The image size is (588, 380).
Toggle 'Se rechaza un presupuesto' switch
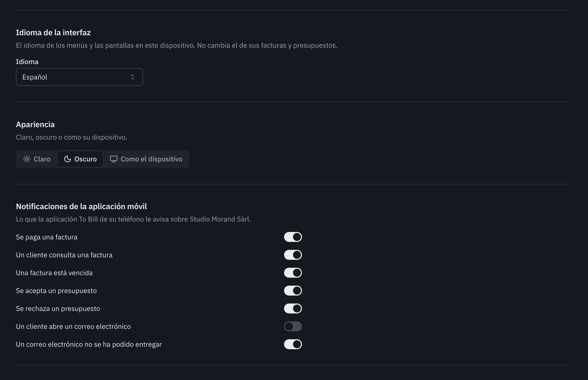tap(293, 308)
